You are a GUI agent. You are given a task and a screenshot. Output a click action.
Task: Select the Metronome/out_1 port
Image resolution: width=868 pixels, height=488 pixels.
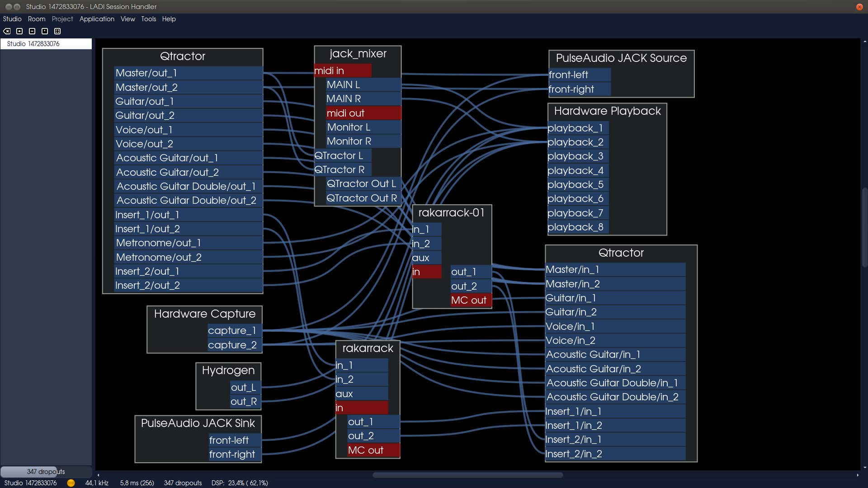[x=189, y=243]
